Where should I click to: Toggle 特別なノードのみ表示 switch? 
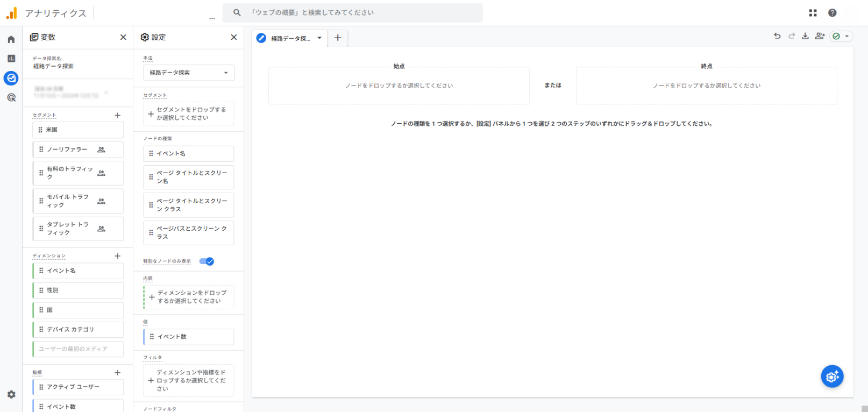207,261
